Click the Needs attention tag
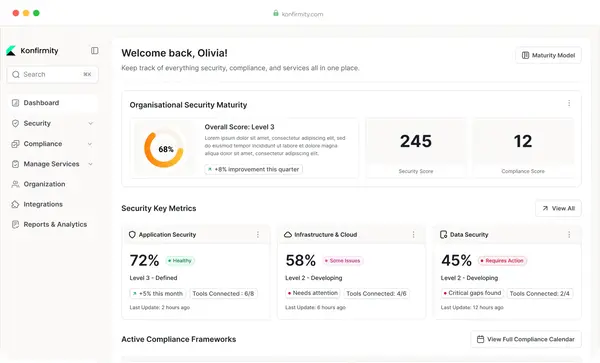This screenshot has width=600, height=363. 312,293
